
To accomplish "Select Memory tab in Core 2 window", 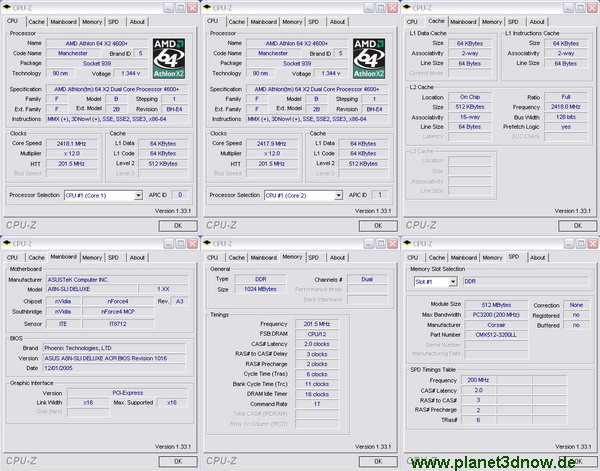I will [x=292, y=22].
